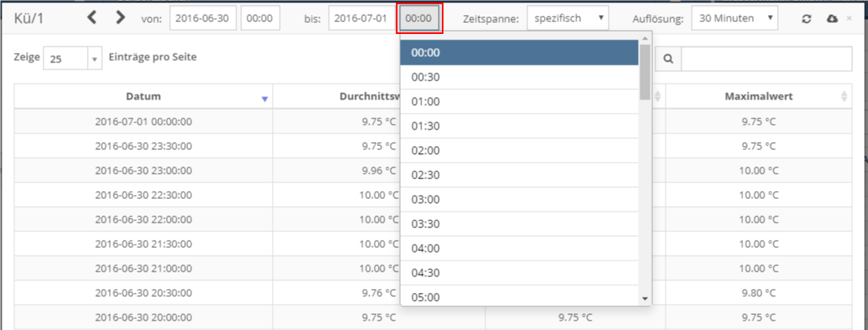Click the refresh data icon
This screenshot has width=868, height=330.
tap(807, 19)
